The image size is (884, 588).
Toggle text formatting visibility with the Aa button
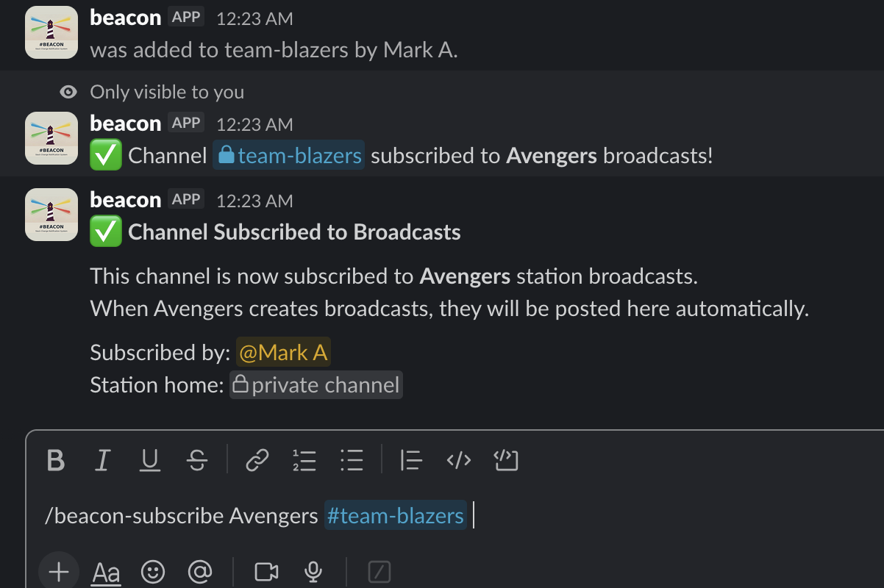[105, 571]
